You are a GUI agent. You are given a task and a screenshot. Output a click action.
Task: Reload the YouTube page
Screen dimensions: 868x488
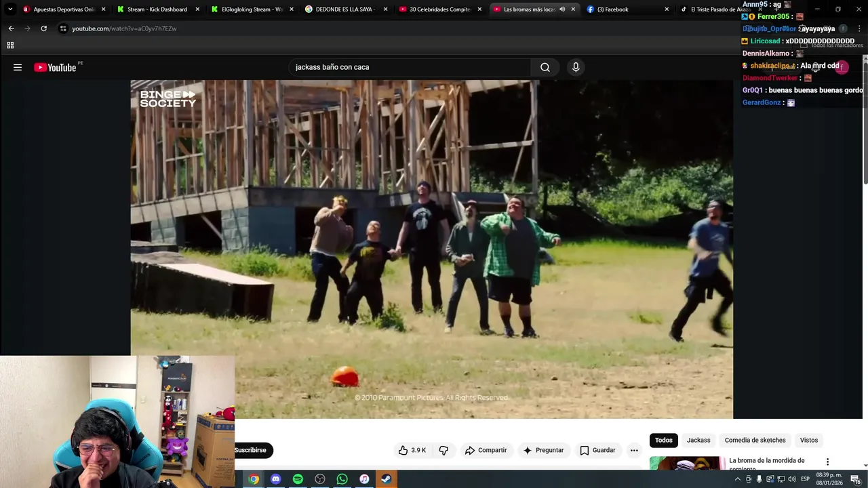(x=43, y=28)
